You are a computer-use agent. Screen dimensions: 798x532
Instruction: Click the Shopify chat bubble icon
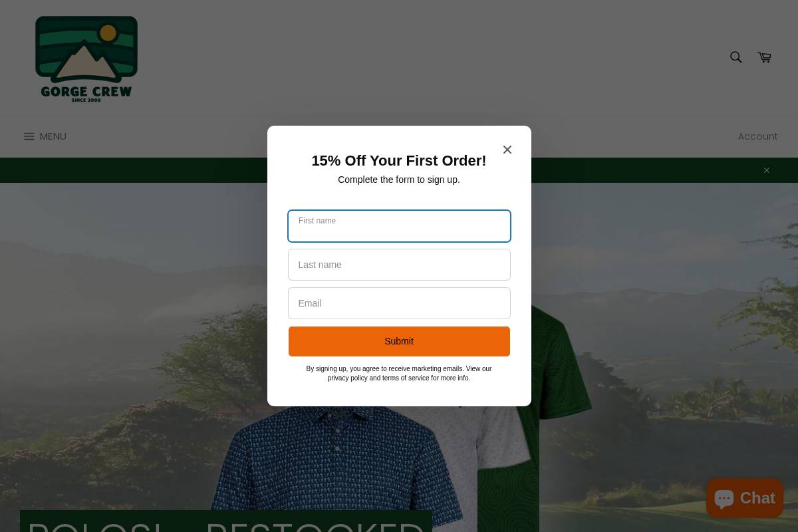(x=724, y=498)
